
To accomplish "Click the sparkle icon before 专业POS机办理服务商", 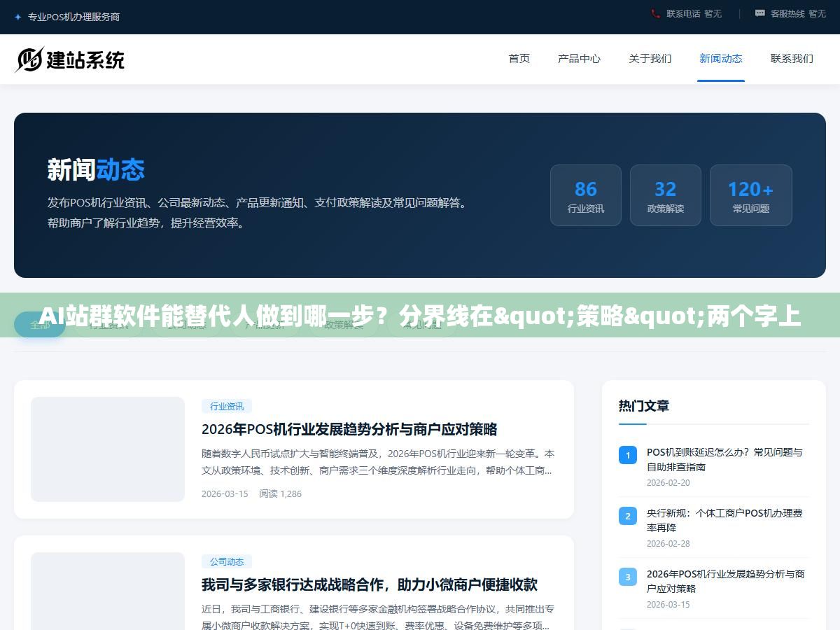I will pyautogui.click(x=18, y=17).
